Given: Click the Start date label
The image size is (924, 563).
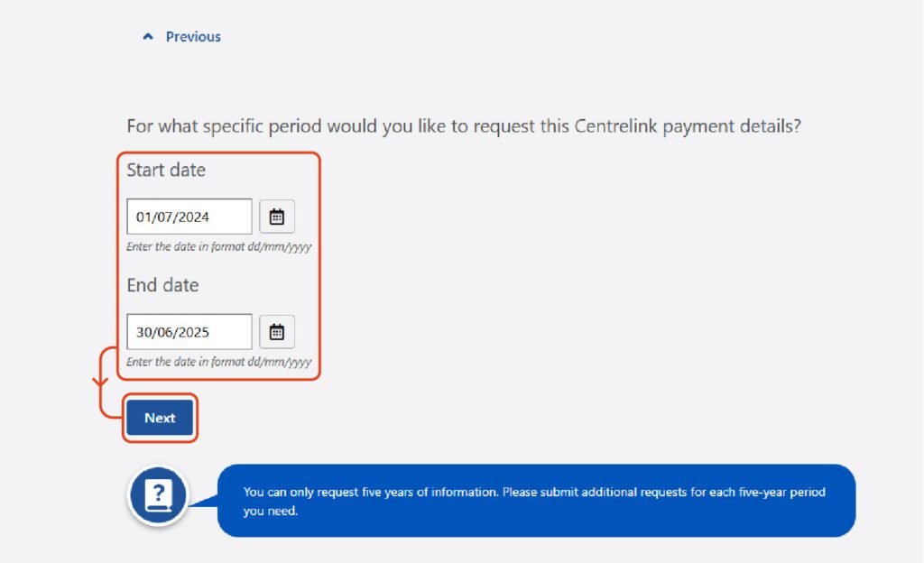Looking at the screenshot, I should tap(166, 171).
